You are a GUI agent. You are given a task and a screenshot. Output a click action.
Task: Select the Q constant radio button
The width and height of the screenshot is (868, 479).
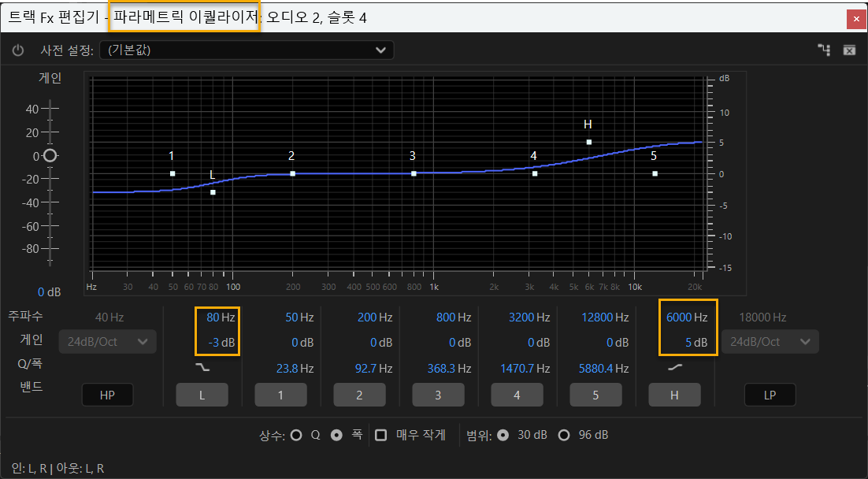coord(296,435)
